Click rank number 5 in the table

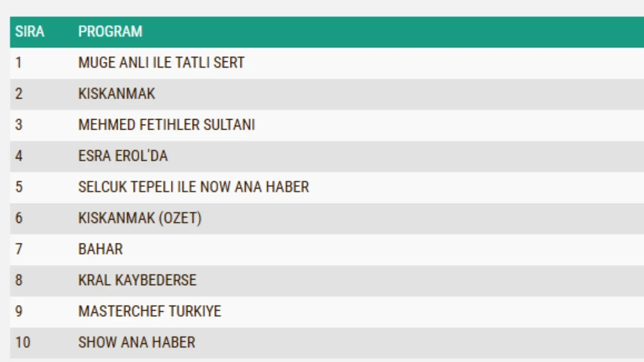click(19, 187)
